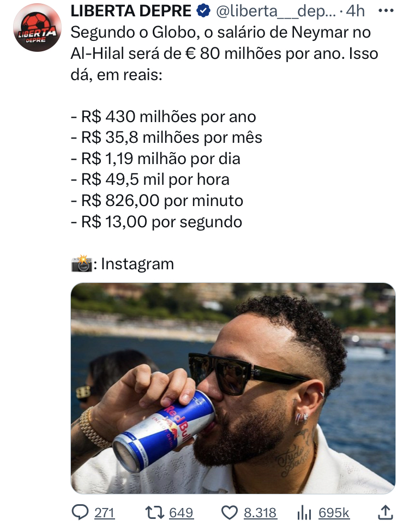Screen dimensions: 409x532
Task: Open the LIBERTA DEPRE display name
Action: [x=131, y=11]
